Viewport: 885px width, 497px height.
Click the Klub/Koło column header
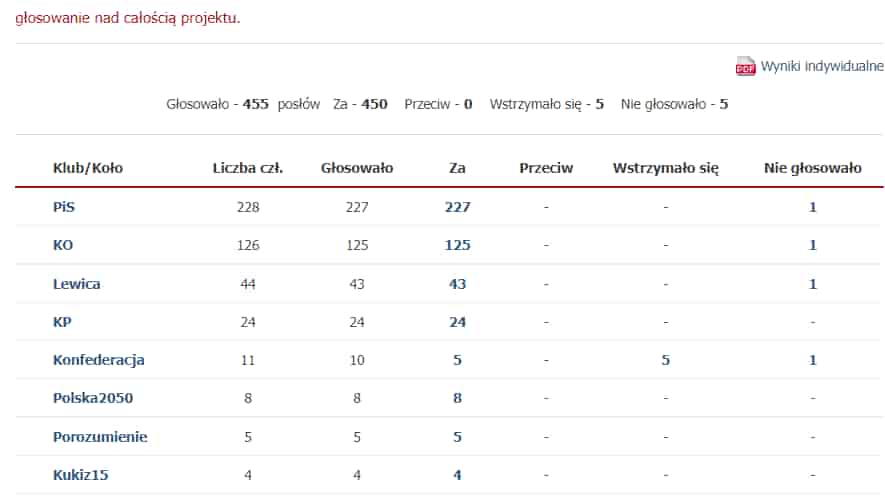click(x=88, y=168)
